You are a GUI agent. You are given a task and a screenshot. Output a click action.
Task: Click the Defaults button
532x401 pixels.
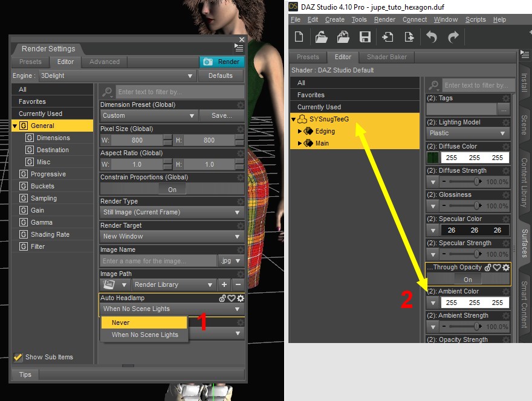(221, 75)
